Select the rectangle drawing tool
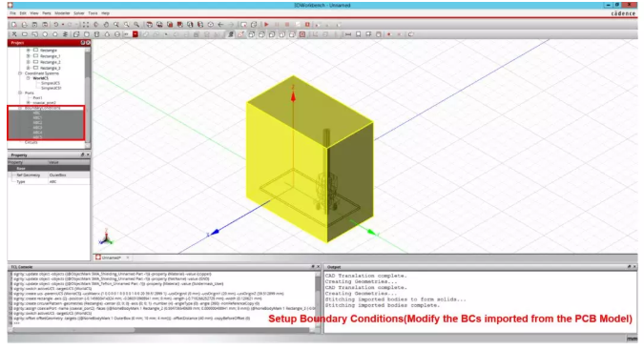644x350 pixels. tap(25, 34)
